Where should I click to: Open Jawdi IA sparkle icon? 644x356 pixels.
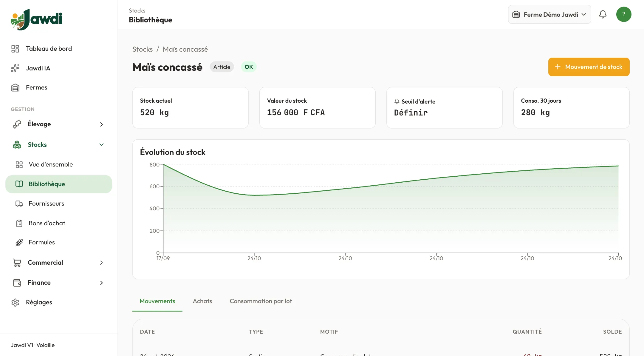[15, 68]
